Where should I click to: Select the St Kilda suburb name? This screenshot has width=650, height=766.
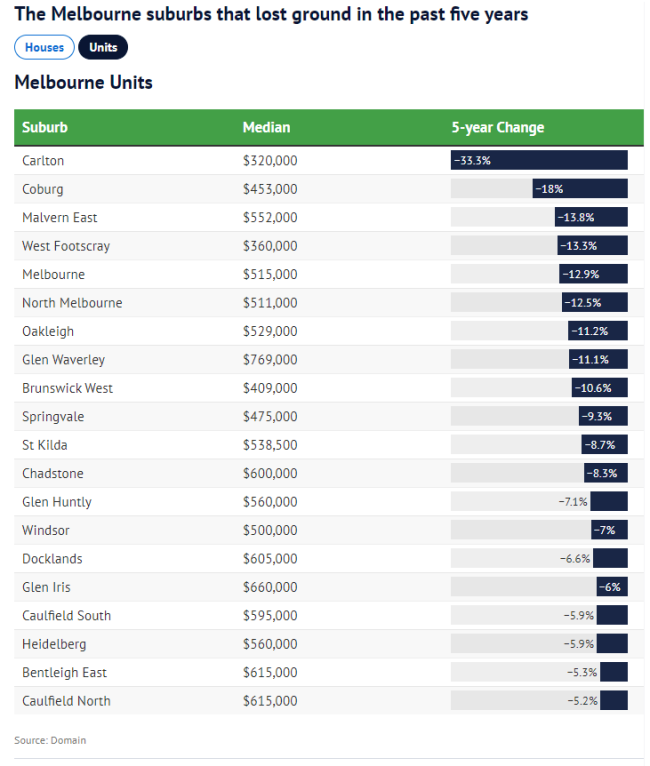click(45, 445)
